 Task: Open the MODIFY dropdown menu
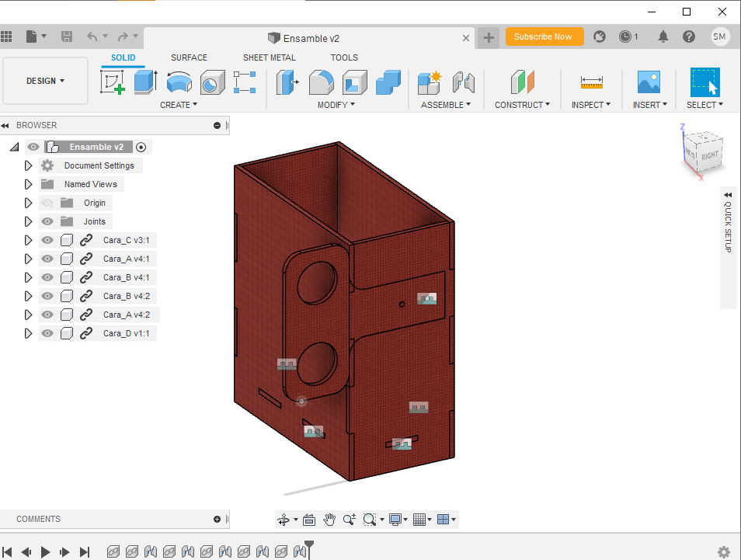[336, 105]
